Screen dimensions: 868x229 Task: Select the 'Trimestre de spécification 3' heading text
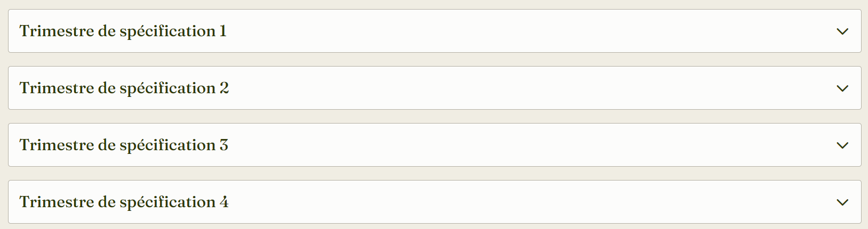tap(124, 145)
